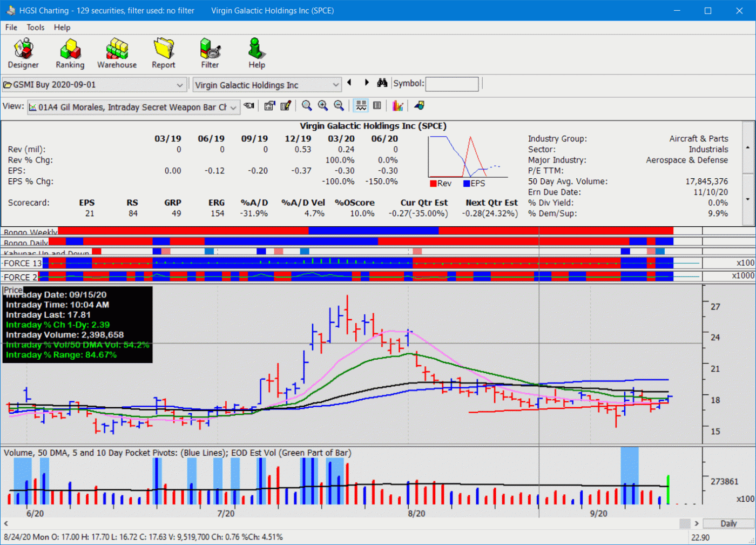Click the 9/20 date axis label
Screen dimensions: 756x545
coord(598,514)
